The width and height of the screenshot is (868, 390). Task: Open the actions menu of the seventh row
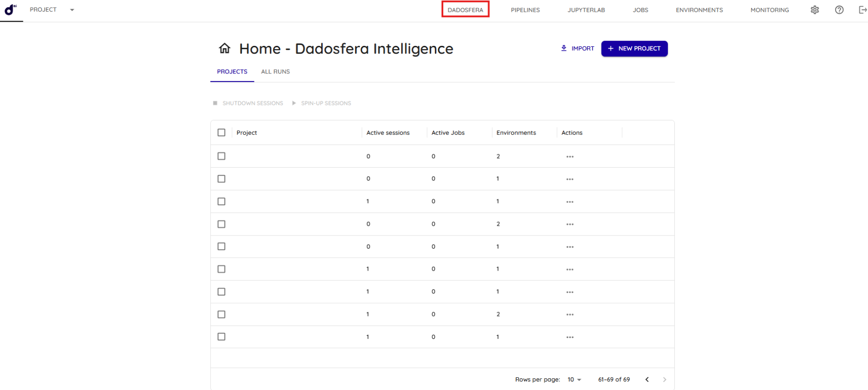(570, 292)
